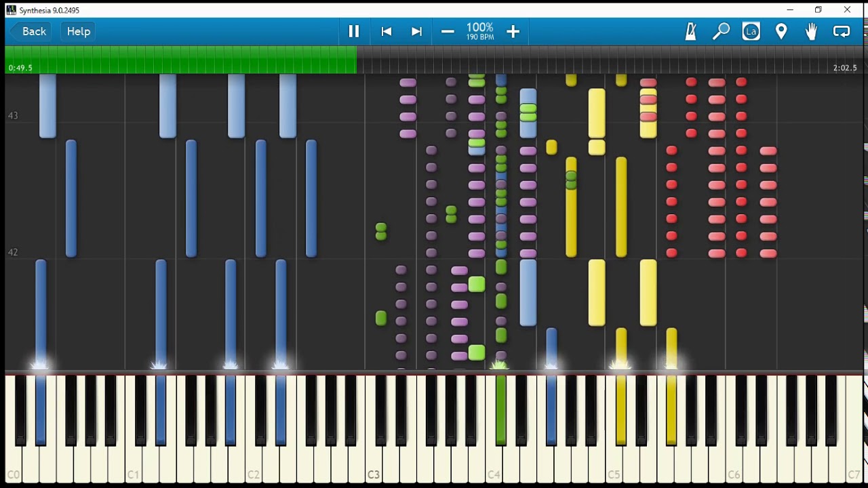This screenshot has height=488, width=868.
Task: Click elapsed time 0:49.5
Action: [20, 68]
